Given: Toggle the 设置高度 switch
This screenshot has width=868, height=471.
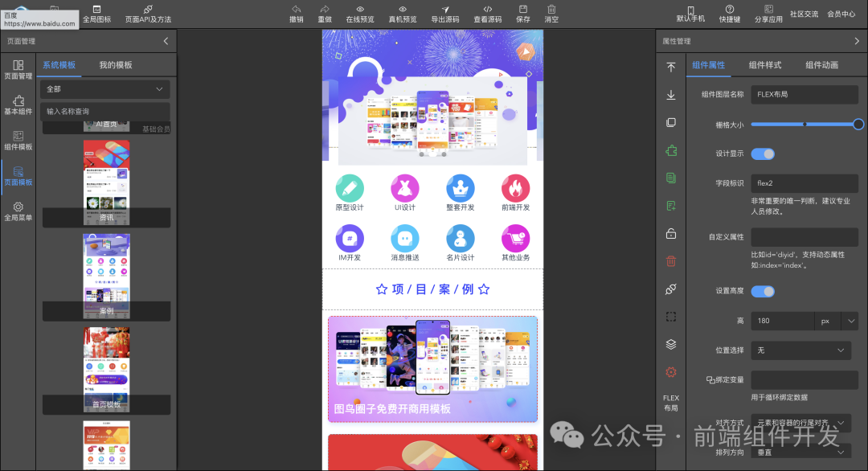Looking at the screenshot, I should pyautogui.click(x=762, y=291).
